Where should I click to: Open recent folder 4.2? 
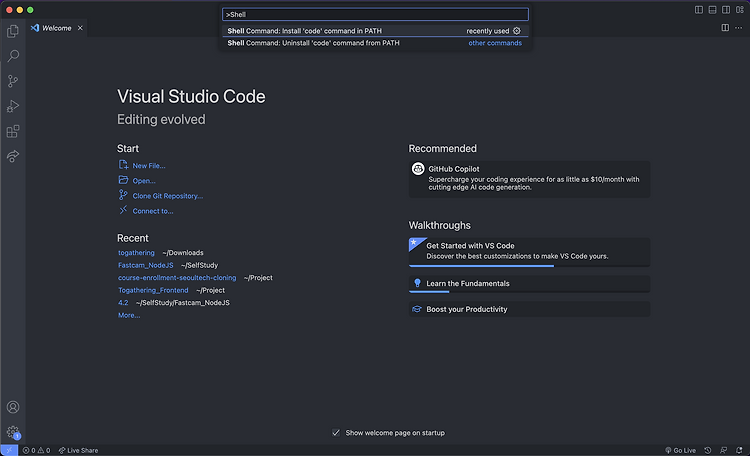pos(123,302)
